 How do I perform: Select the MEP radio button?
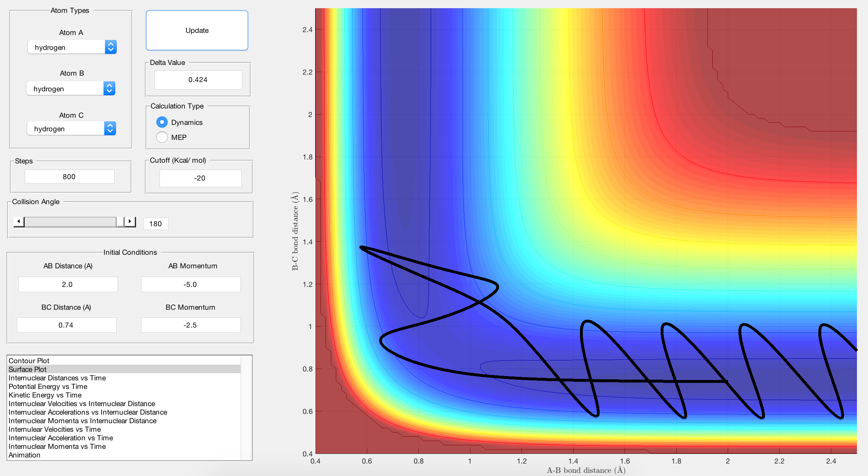(x=162, y=137)
